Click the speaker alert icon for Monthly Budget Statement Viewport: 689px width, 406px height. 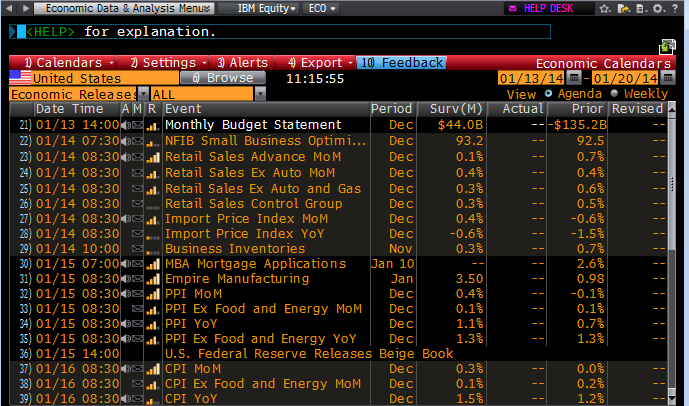(x=126, y=125)
